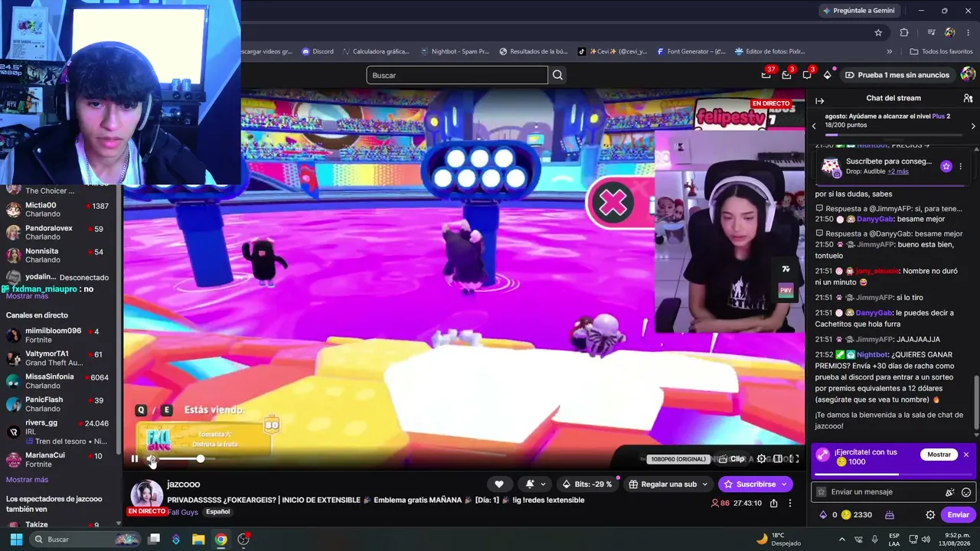Claim the channel points treasure chest
This screenshot has height=551, width=980.
pos(890,515)
